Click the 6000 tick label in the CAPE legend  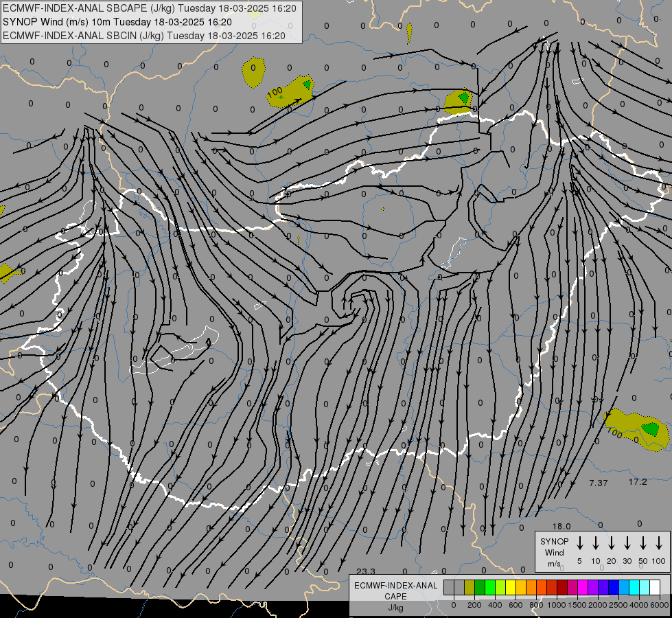pyautogui.click(x=660, y=605)
